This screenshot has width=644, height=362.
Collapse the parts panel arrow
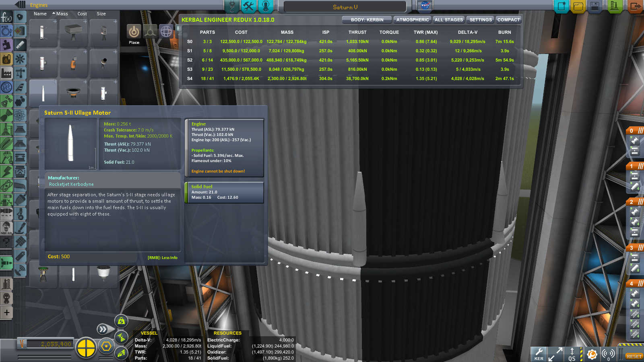20,5
